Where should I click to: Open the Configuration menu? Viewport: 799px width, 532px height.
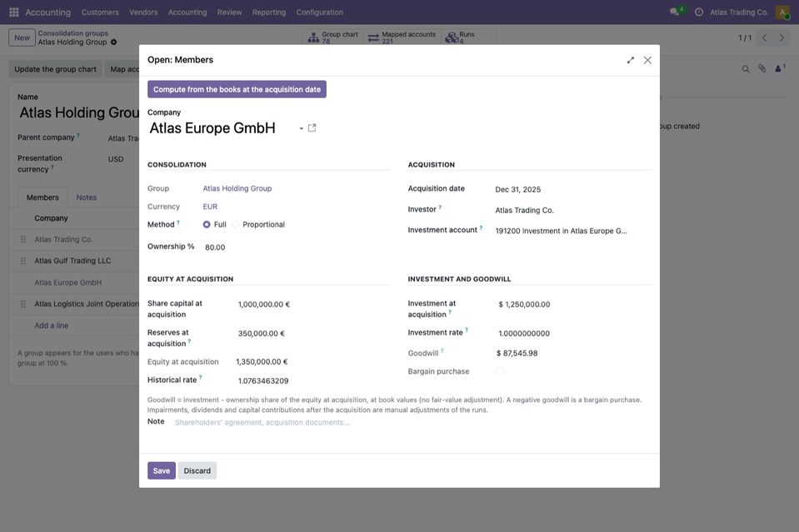pyautogui.click(x=319, y=12)
